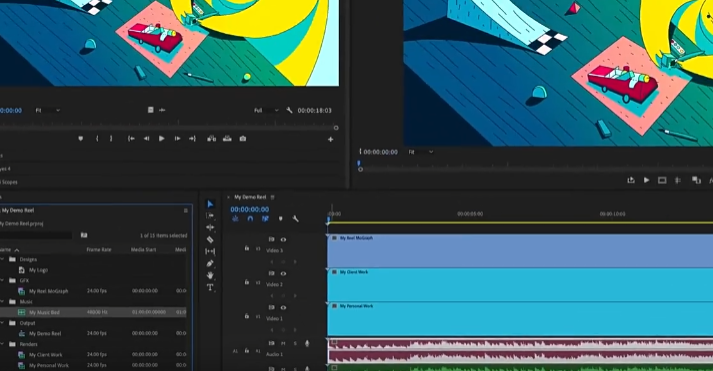Play clip in Source monitor
The height and width of the screenshot is (371, 713).
(161, 139)
